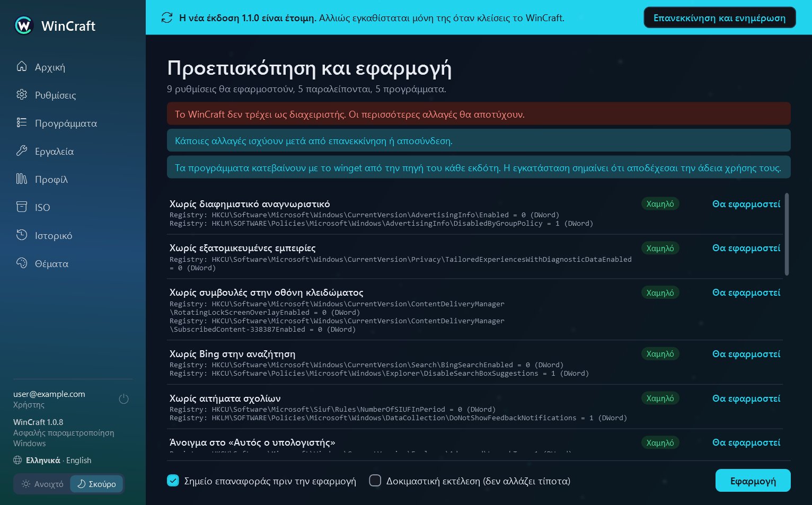The height and width of the screenshot is (505, 812).
Task: Click the winget download notice text
Action: click(x=478, y=167)
